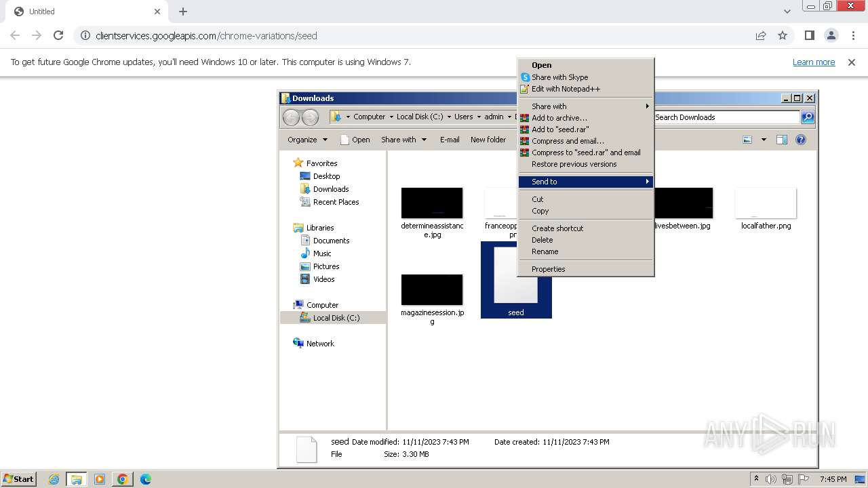Choose Copy in the context menu

(586, 211)
